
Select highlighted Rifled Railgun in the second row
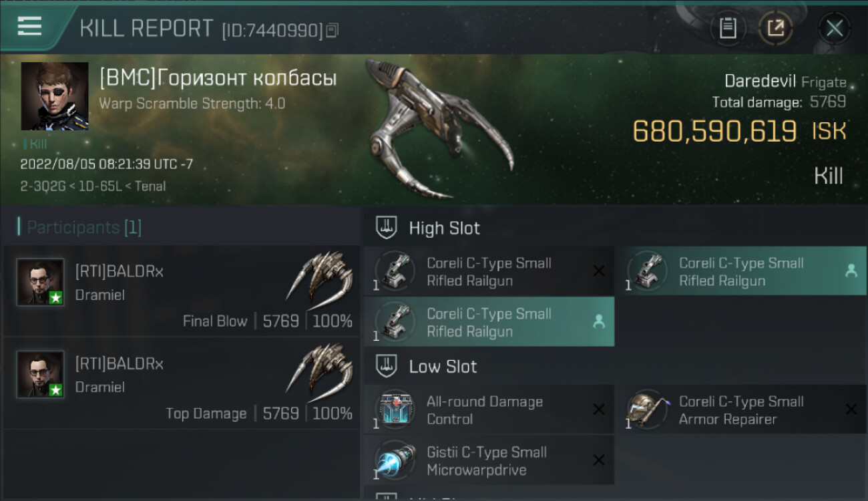[489, 322]
